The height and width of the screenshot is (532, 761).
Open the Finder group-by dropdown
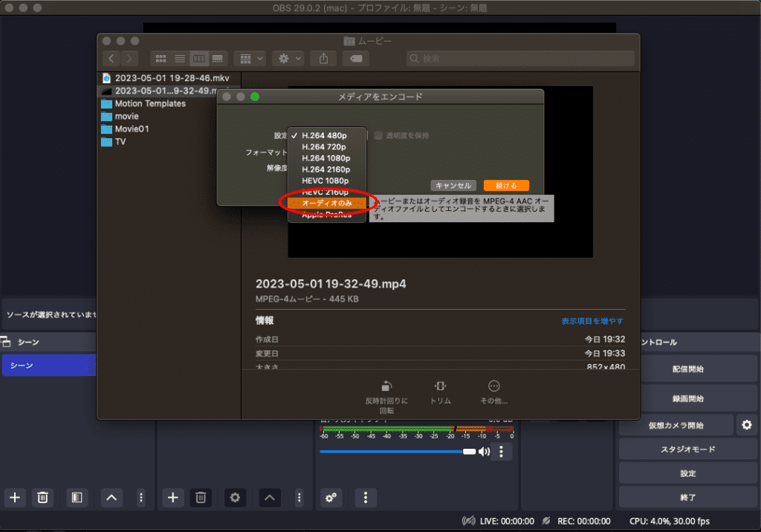tap(250, 59)
